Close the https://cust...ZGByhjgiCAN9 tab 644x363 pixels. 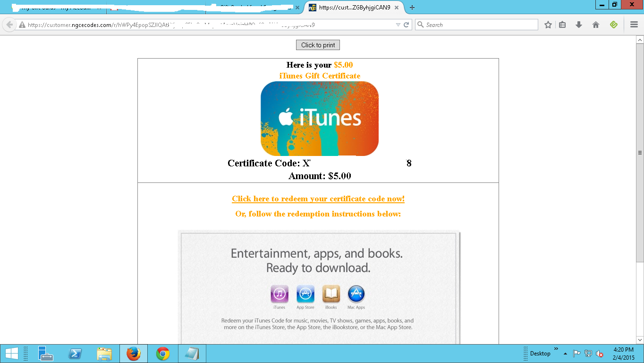pyautogui.click(x=397, y=8)
